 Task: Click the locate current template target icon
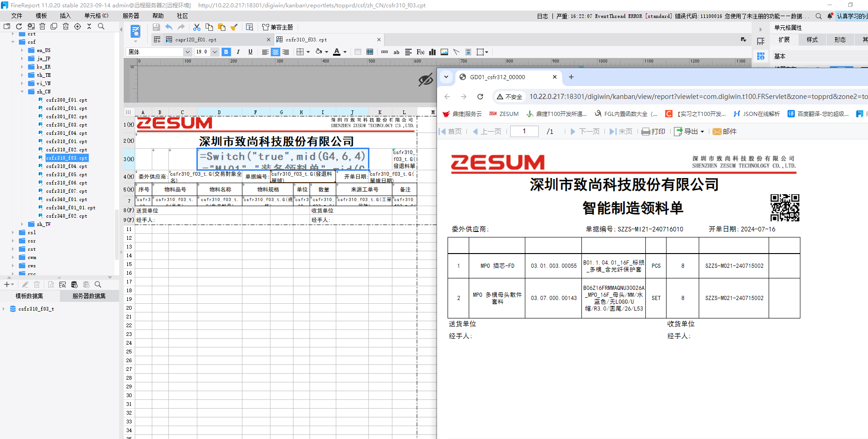77,27
